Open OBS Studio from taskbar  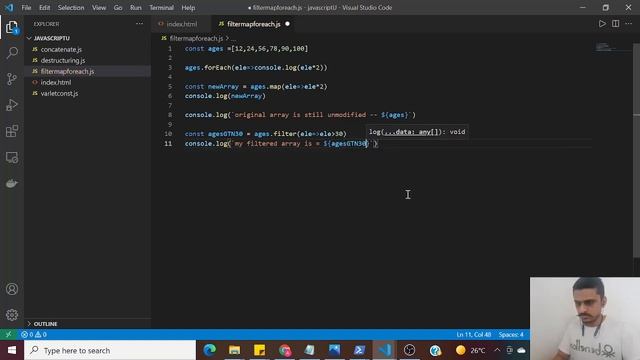pos(409,350)
